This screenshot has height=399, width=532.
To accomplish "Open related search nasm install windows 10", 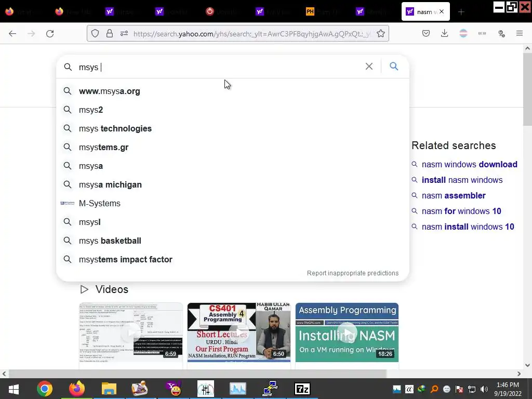I will pyautogui.click(x=468, y=227).
